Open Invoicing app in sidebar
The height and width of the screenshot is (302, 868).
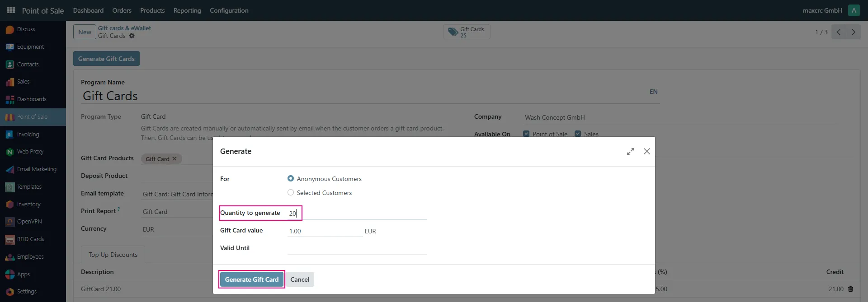(33, 135)
